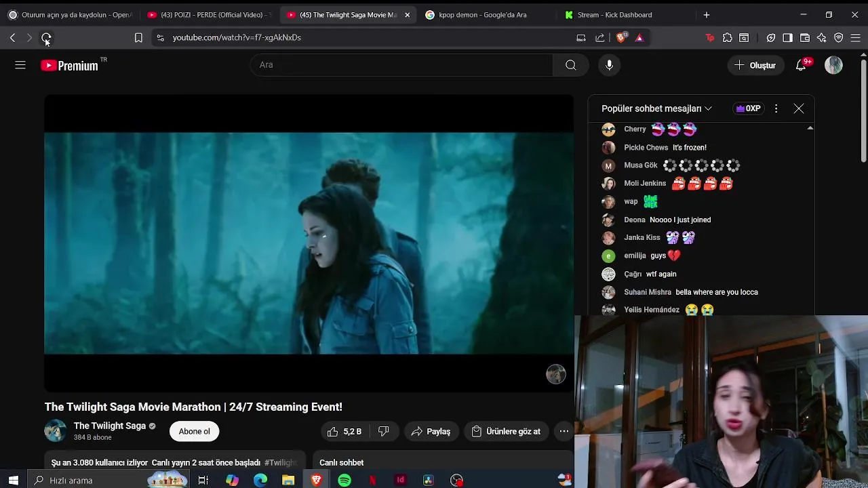The height and width of the screenshot is (488, 868).
Task: Click Deona's message Noooo I just joined
Action: point(680,220)
